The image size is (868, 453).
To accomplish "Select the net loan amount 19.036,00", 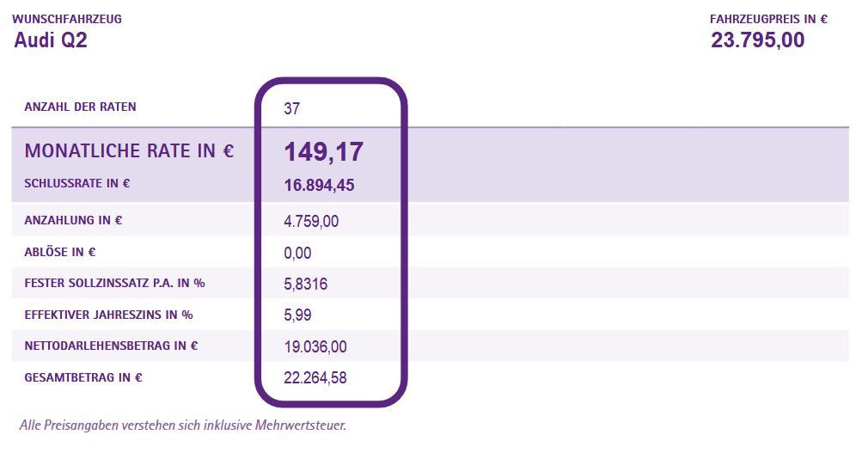I will [315, 346].
